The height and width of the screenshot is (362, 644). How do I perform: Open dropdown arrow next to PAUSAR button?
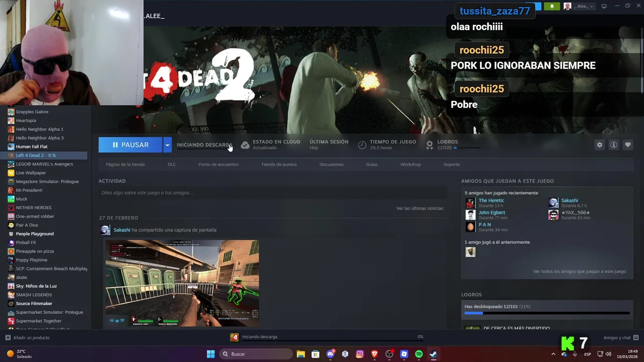click(168, 145)
